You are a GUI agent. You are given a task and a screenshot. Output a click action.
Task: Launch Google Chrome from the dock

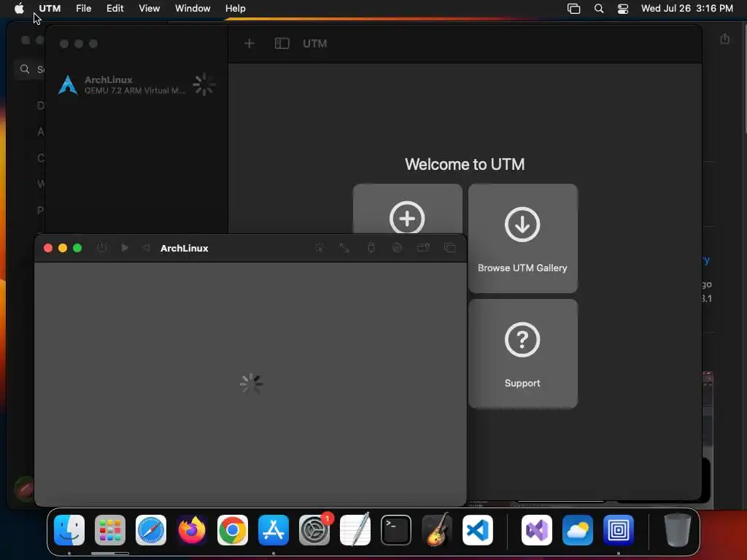(233, 530)
